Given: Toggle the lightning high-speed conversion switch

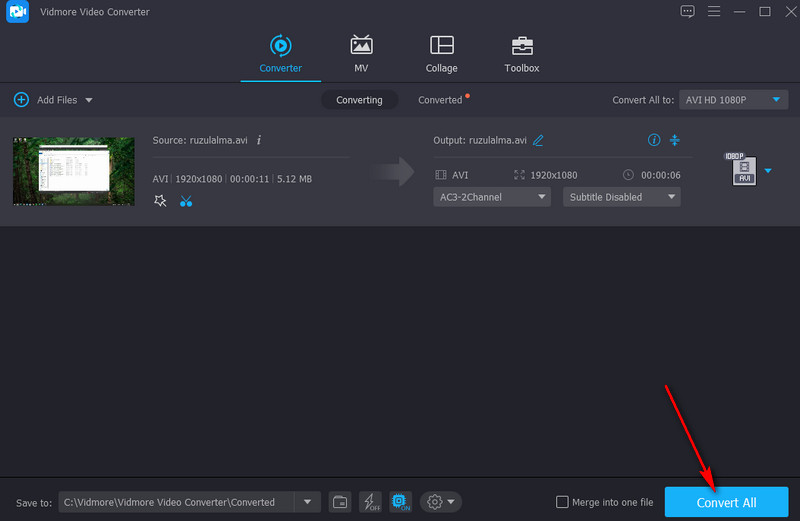Looking at the screenshot, I should (x=370, y=502).
